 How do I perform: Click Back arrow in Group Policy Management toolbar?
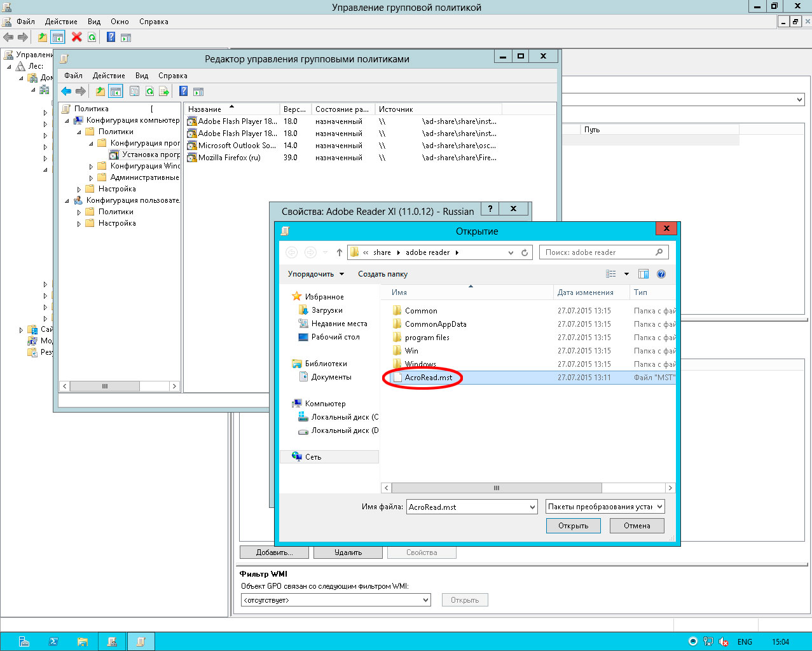coord(8,38)
